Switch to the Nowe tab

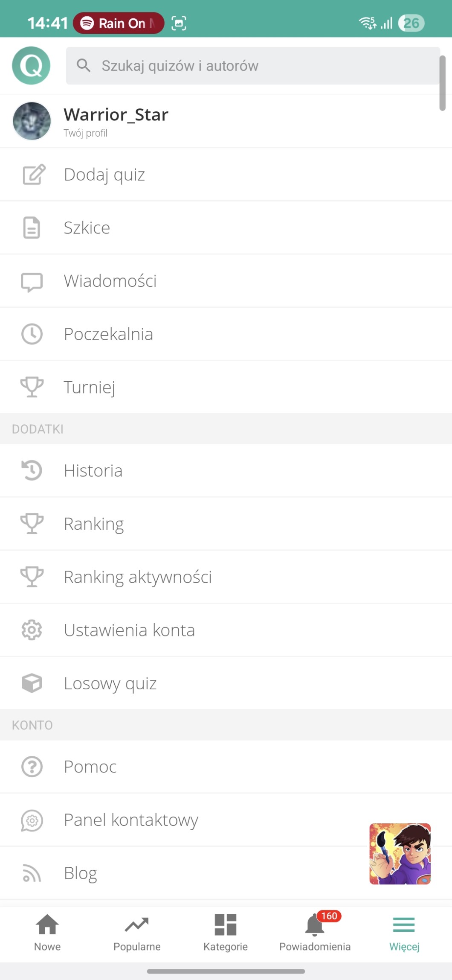pos(47,933)
